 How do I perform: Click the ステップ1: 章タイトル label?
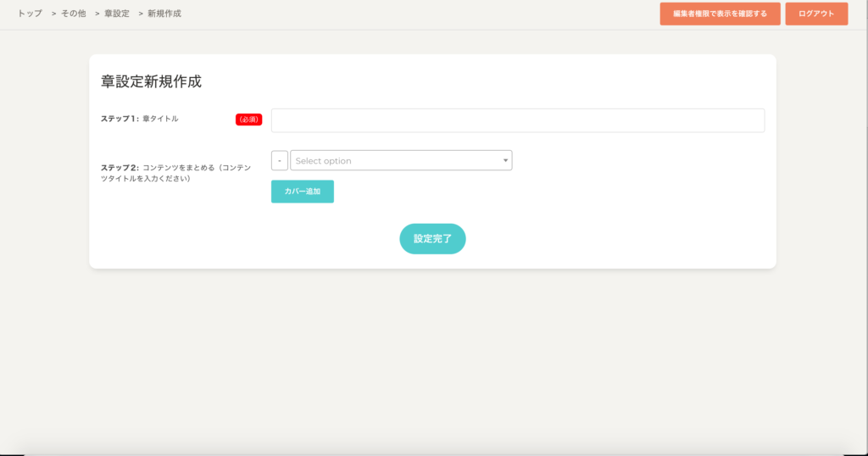(x=140, y=119)
